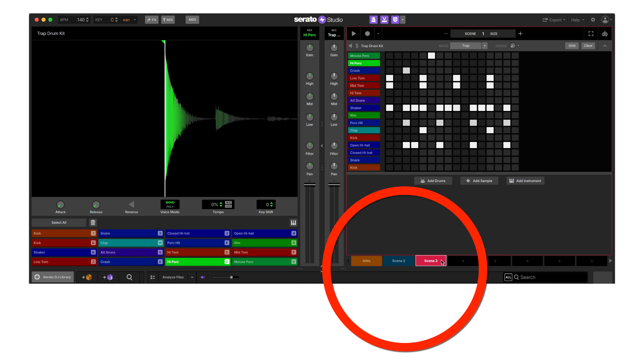Select the Scene 2 tab
The image size is (644, 362).
click(x=398, y=261)
